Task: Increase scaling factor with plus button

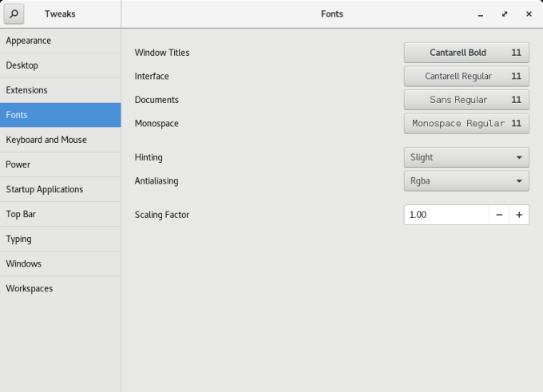Action: coord(519,215)
